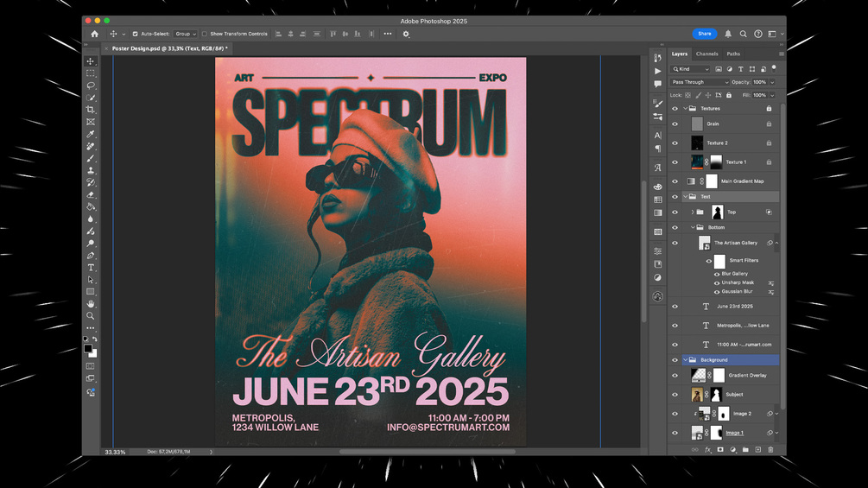This screenshot has width=868, height=488.
Task: Collapse the Bottom group
Action: point(693,227)
